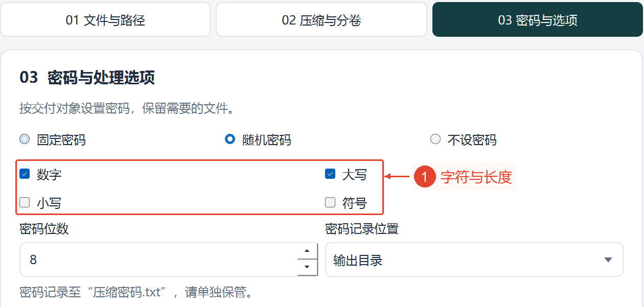Decrease 密码位数 with the down arrow

tap(307, 267)
